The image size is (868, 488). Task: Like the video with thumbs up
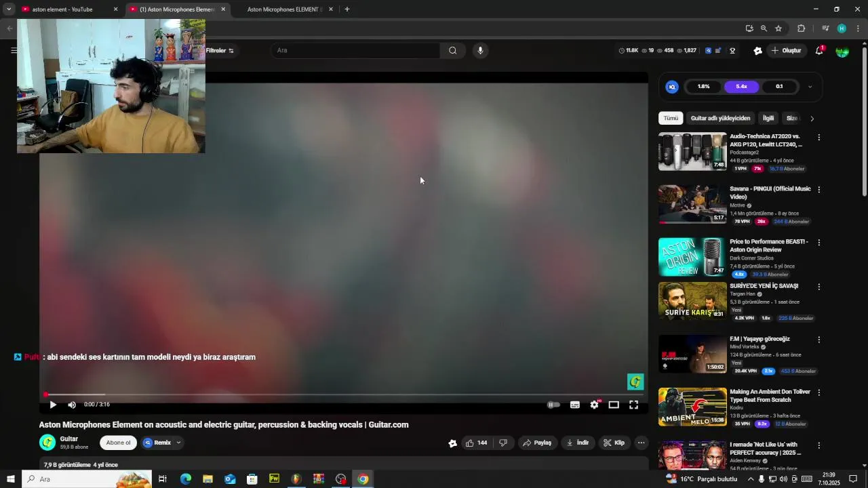coord(477,443)
